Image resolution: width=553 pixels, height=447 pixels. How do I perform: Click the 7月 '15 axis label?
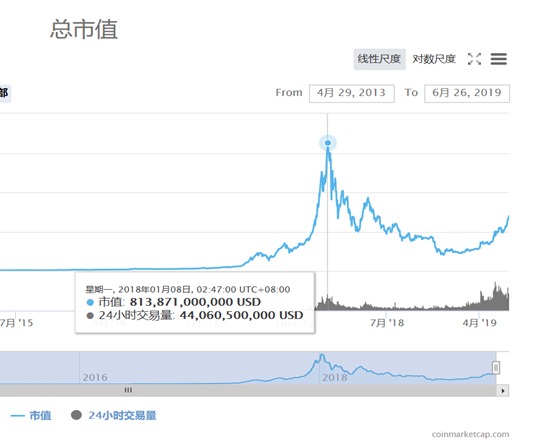[16, 323]
